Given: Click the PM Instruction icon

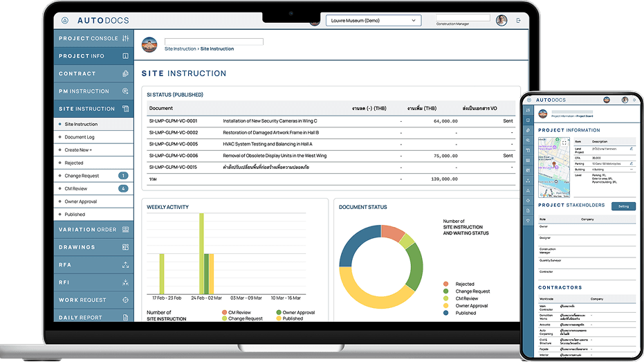Looking at the screenshot, I should pos(125,91).
